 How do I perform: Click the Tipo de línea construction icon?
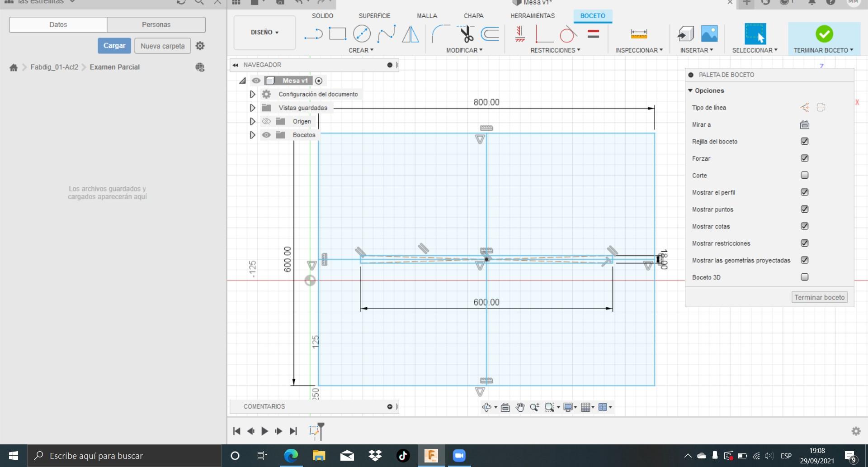pyautogui.click(x=805, y=108)
